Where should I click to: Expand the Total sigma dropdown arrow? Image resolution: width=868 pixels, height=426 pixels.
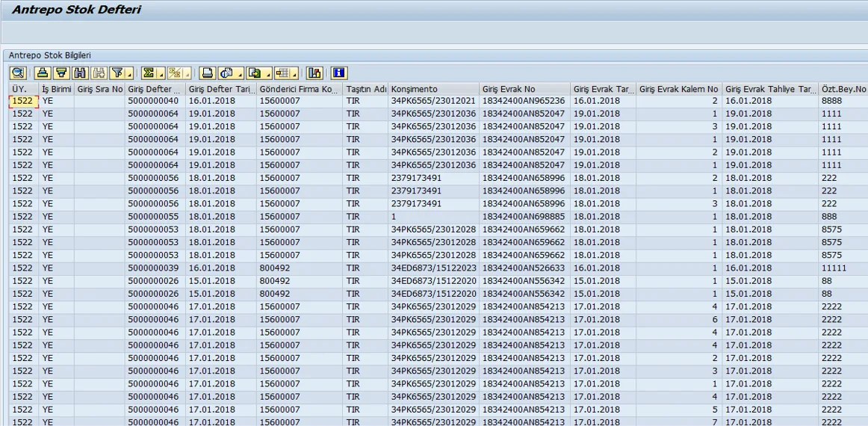pyautogui.click(x=161, y=72)
